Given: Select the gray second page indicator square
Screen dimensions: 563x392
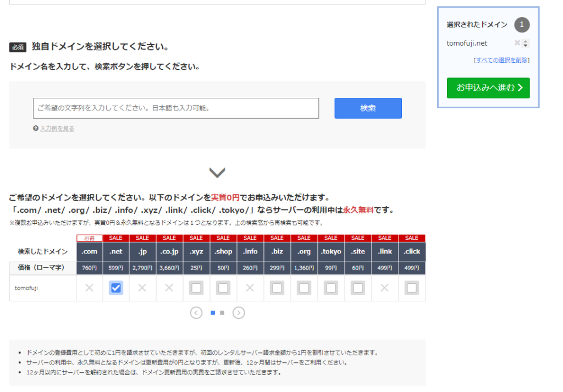Looking at the screenshot, I should pyautogui.click(x=222, y=312).
